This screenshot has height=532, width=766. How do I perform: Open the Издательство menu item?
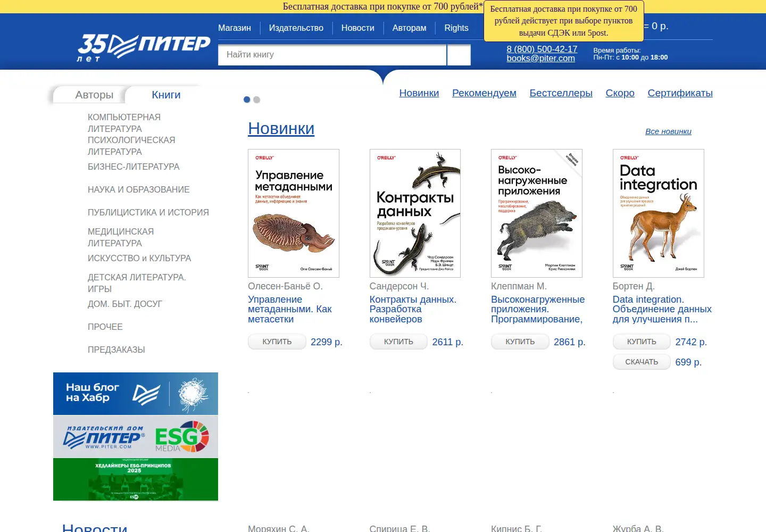296,28
